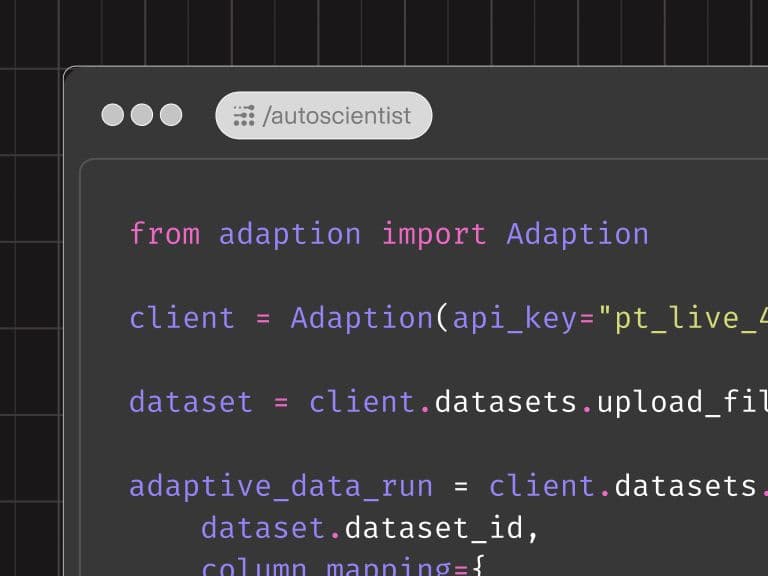Click the "pt_live_ API key string
Screen dimensions: 768x576
pos(683,318)
